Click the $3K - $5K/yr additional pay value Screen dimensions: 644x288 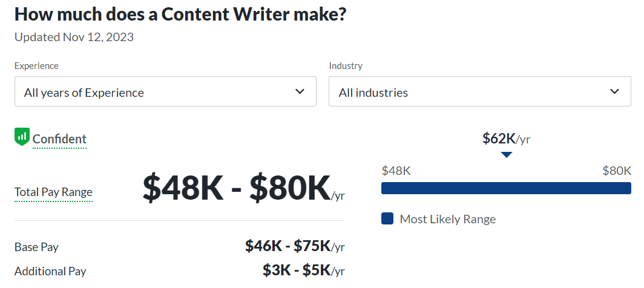(303, 270)
